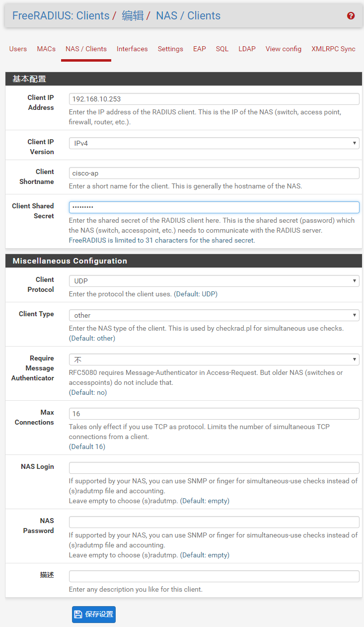Click the NAS Login text field
The image size is (364, 627).
[x=214, y=468]
